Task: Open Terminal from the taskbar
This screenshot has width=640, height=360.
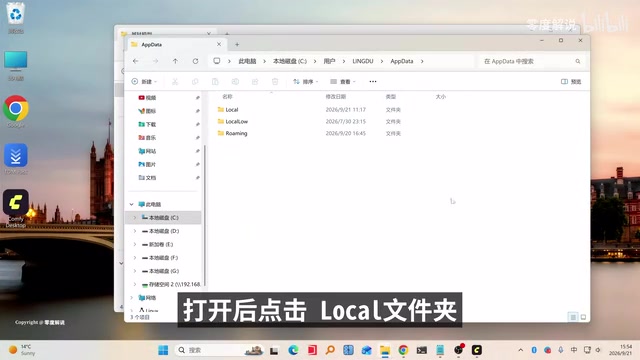Action: [422, 350]
